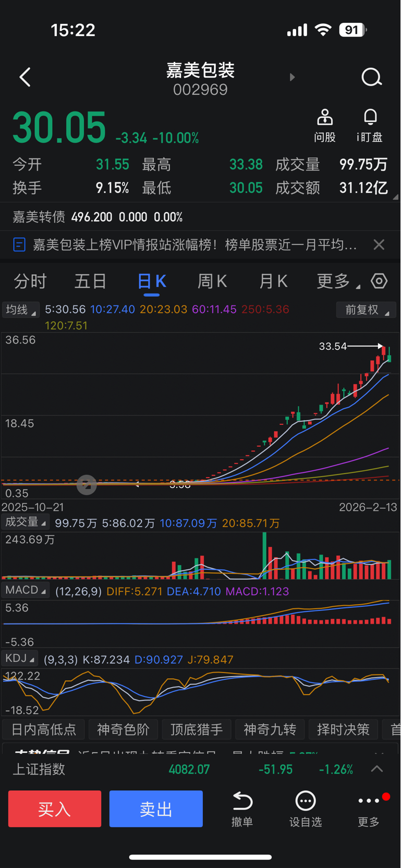Switch to 分时 tab
401x868 pixels.
tap(30, 282)
